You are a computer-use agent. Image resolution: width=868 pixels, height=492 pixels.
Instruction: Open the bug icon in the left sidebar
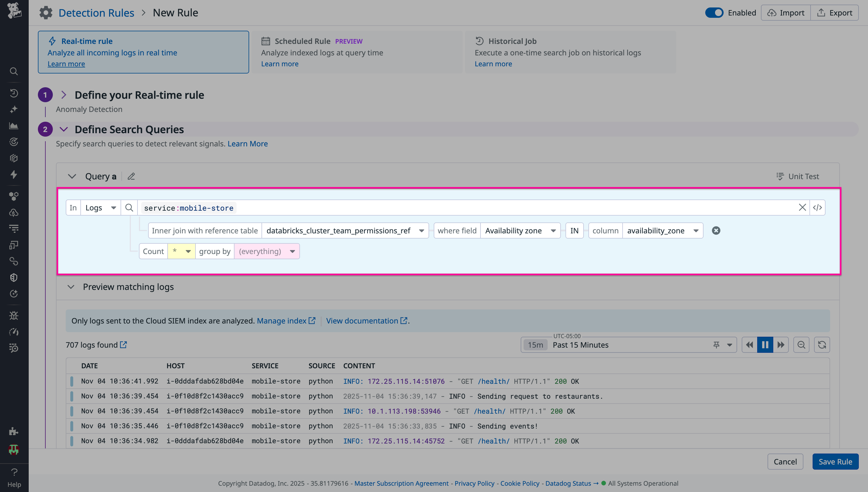[14, 315]
